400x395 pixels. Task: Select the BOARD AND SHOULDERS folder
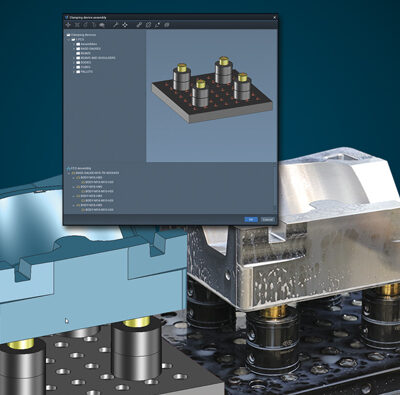(96, 58)
